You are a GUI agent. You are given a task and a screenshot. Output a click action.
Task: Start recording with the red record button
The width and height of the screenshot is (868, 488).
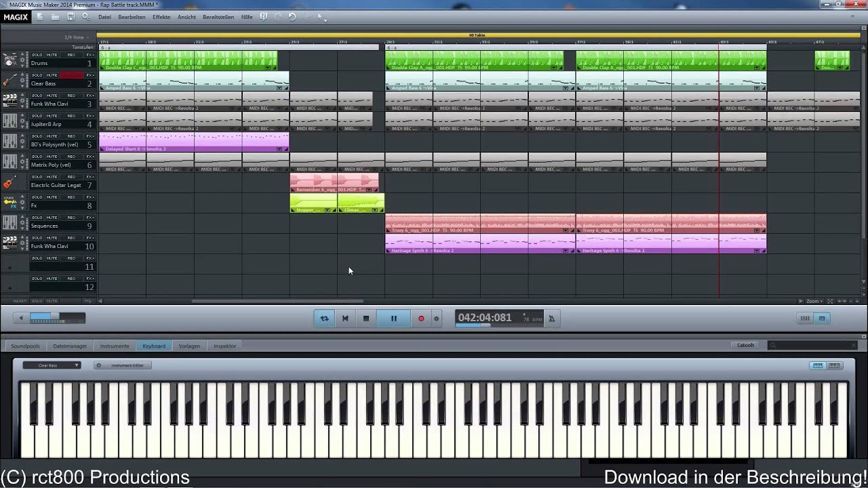pos(421,318)
